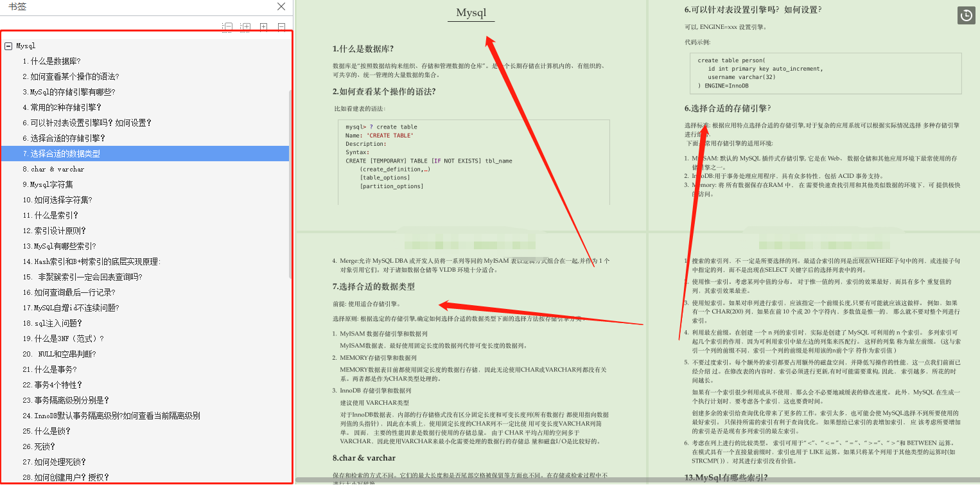
Task: Open bookmark 18.sql注入问题?
Action: coord(52,323)
